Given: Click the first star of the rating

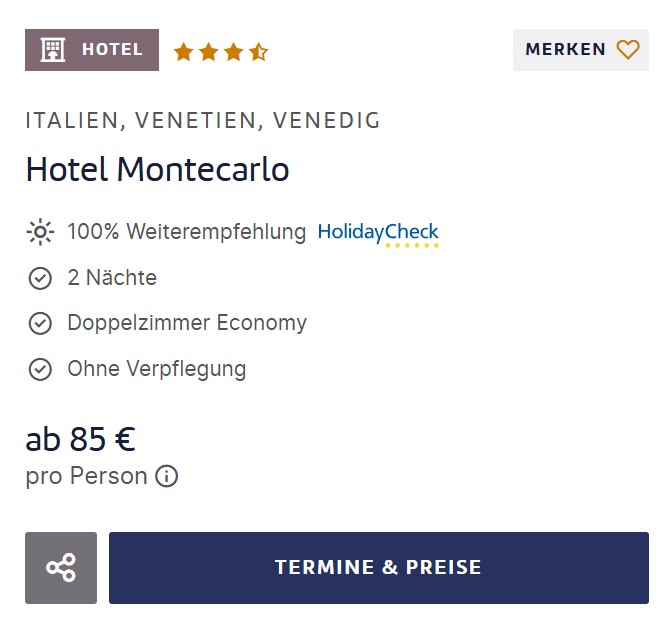Looking at the screenshot, I should tap(184, 52).
